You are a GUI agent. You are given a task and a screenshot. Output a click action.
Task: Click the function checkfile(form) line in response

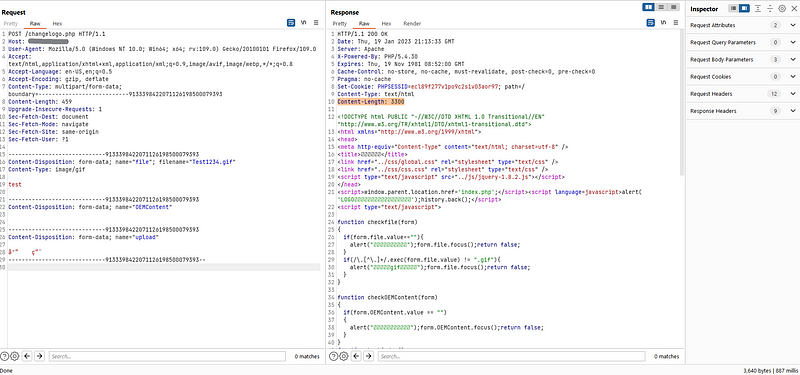pyautogui.click(x=378, y=222)
